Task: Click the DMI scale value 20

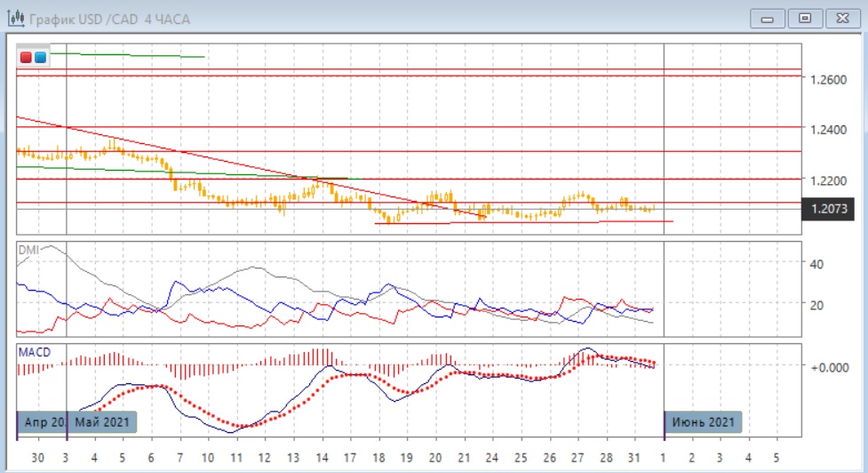Action: (x=816, y=305)
